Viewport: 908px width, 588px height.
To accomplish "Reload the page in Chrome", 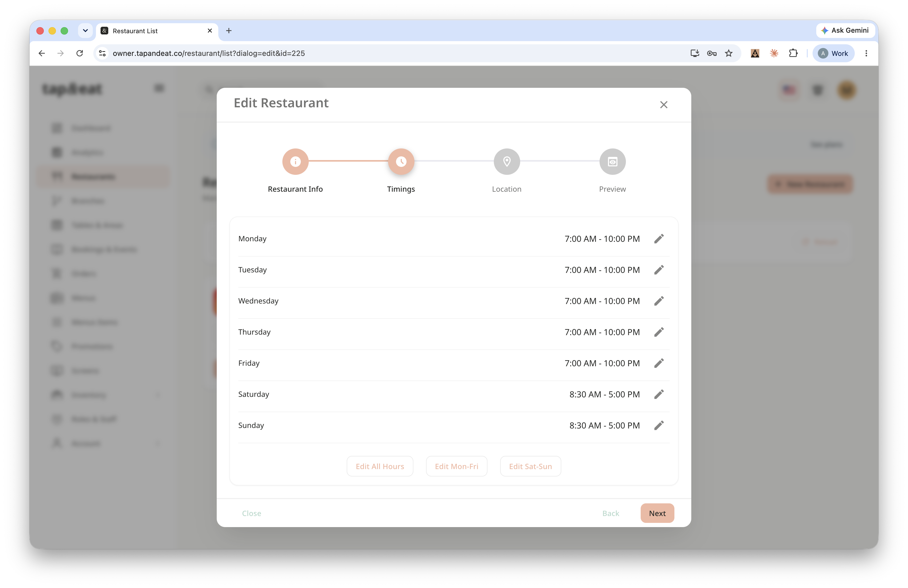I will 80,54.
